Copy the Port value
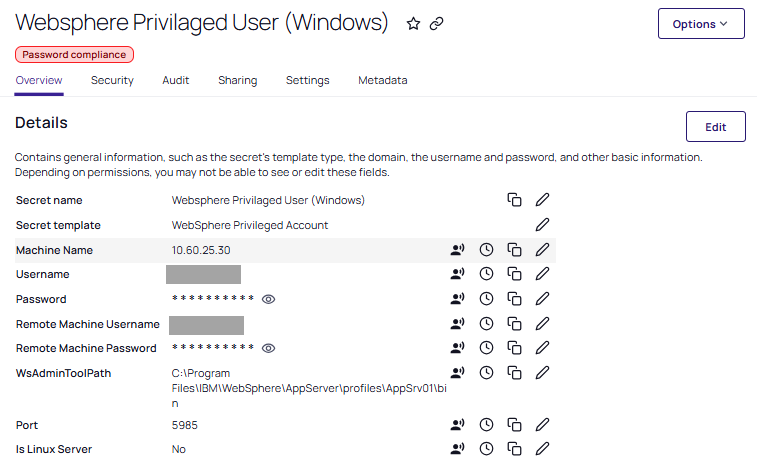Image resolution: width=757 pixels, height=471 pixels. pos(514,425)
